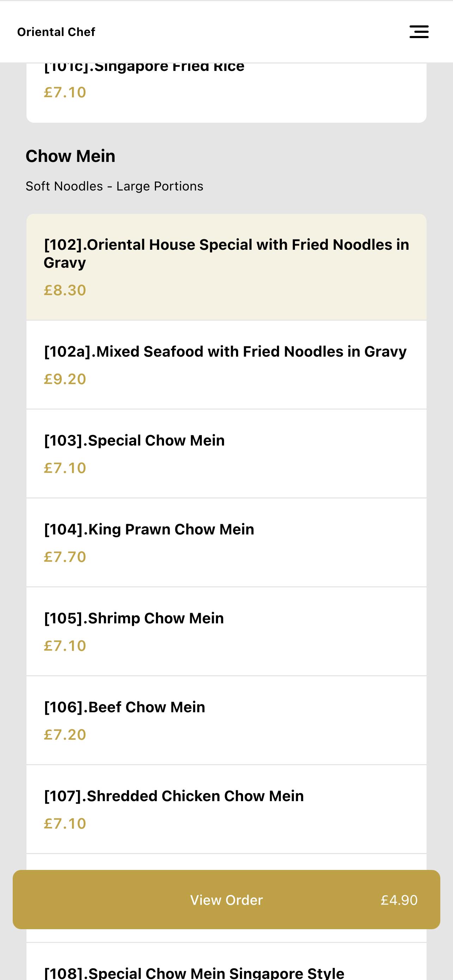The image size is (453, 980).
Task: Tap the Soft Noodles Large Portions subtitle
Action: pos(115,186)
